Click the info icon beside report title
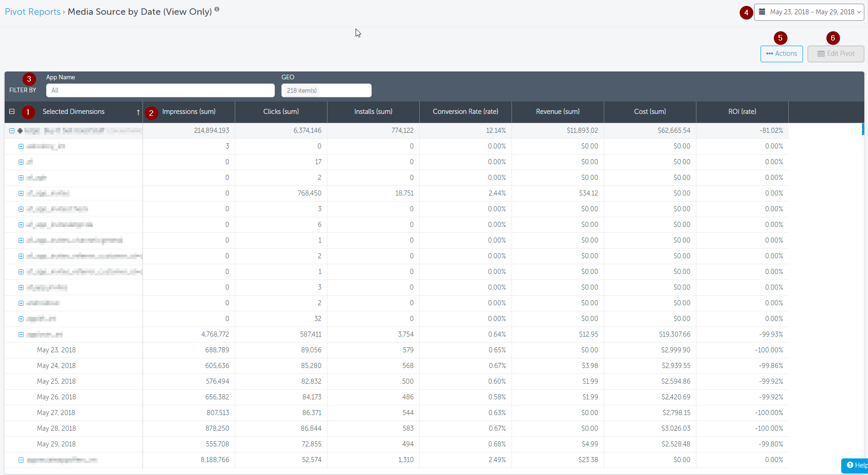Screen dimensions: 868x475 pyautogui.click(x=217, y=9)
